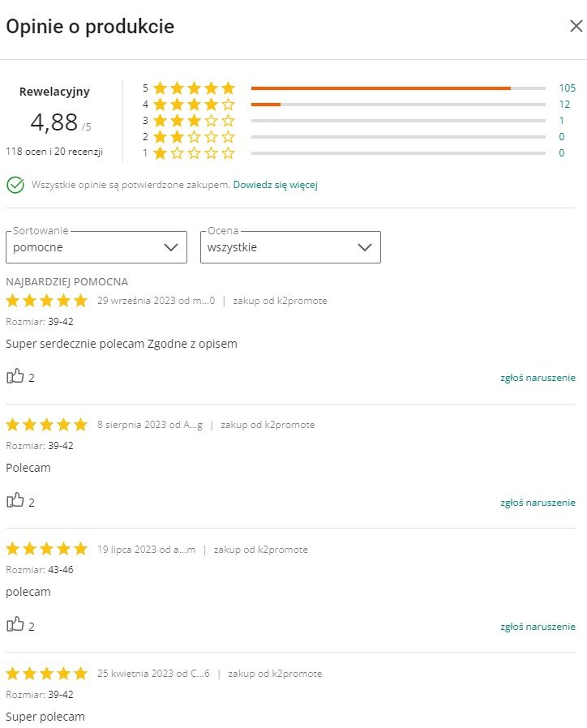This screenshot has height=728, width=587.
Task: Like the review dated 19 lipca 2023
Action: coord(15,625)
